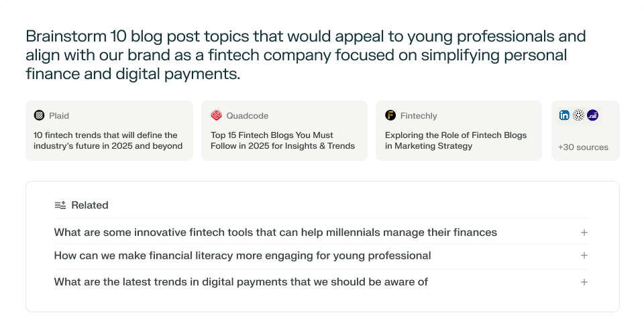The image size is (644, 335).
Task: Click the Plaid logo icon
Action: pyautogui.click(x=39, y=115)
